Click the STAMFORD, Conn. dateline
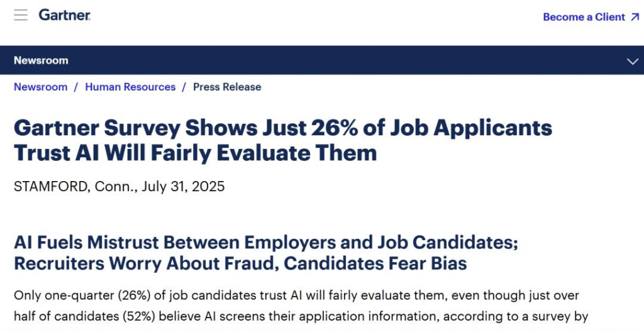Image resolution: width=644 pixels, height=330 pixels. (74, 187)
